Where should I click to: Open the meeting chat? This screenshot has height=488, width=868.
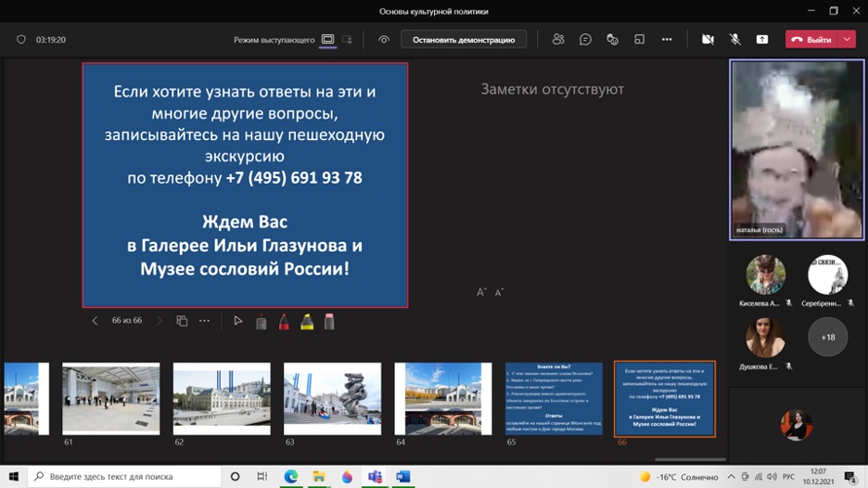585,40
